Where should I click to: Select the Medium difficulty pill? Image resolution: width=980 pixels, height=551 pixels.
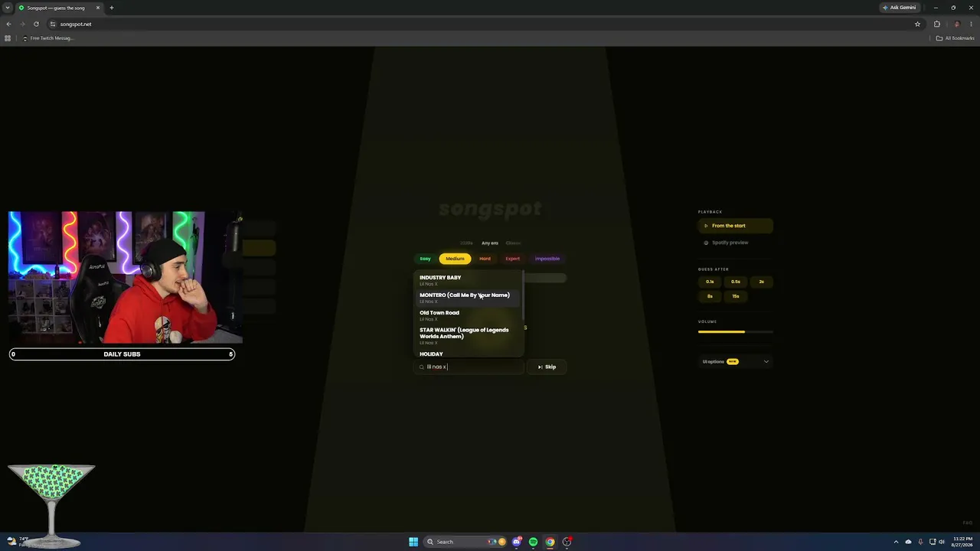455,259
